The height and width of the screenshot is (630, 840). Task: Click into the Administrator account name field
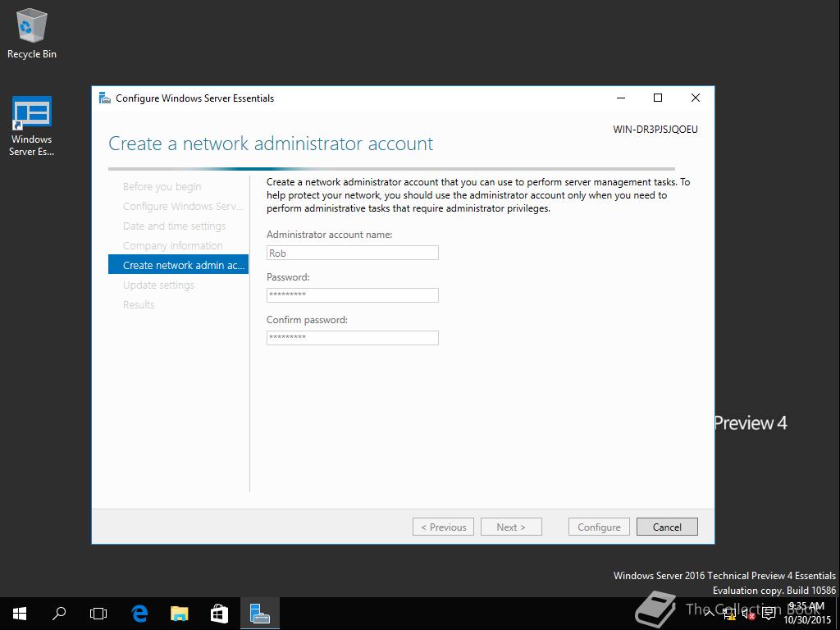click(x=353, y=253)
